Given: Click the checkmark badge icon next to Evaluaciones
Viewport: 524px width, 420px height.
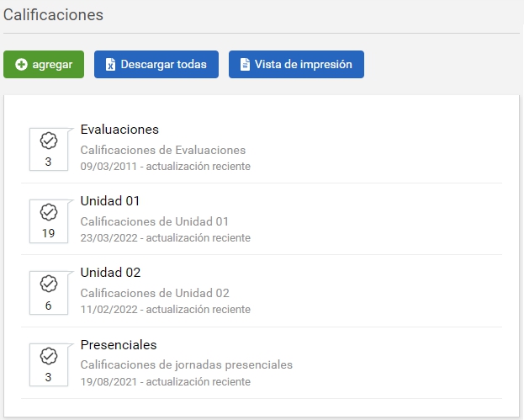Looking at the screenshot, I should pyautogui.click(x=48, y=140).
